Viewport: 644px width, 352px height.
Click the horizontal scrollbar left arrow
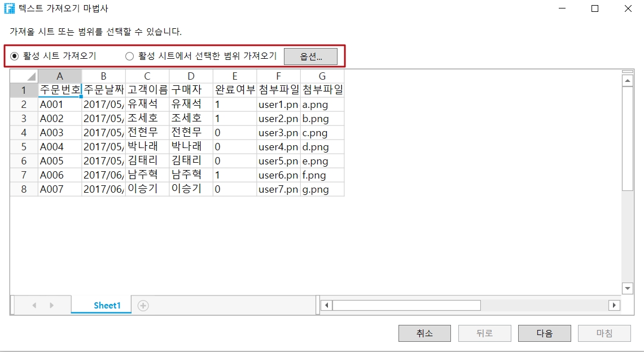(x=326, y=305)
